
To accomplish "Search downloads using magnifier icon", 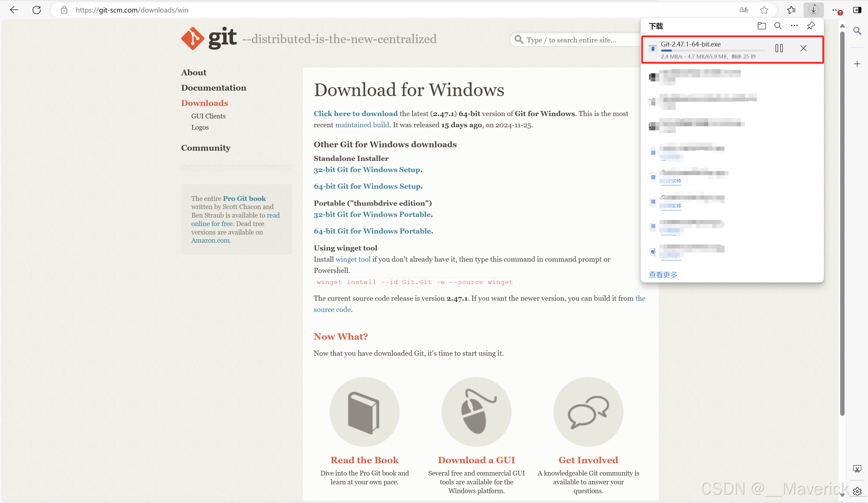I will [778, 26].
